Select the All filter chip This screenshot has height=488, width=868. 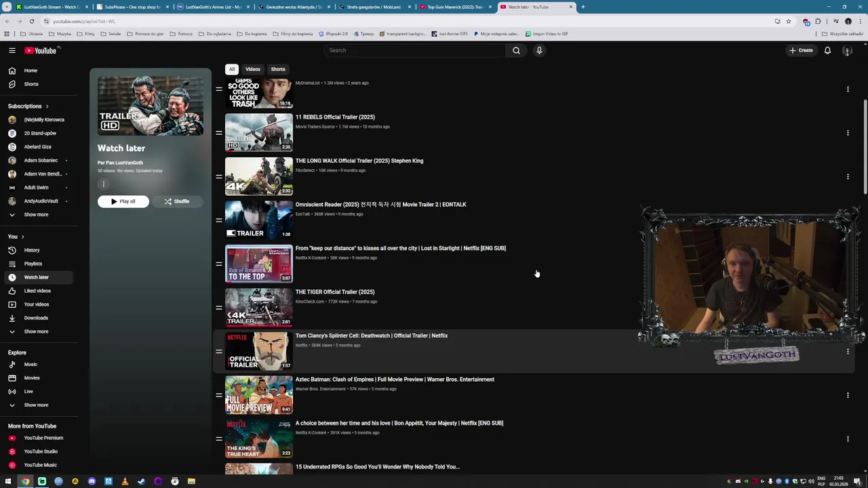232,69
